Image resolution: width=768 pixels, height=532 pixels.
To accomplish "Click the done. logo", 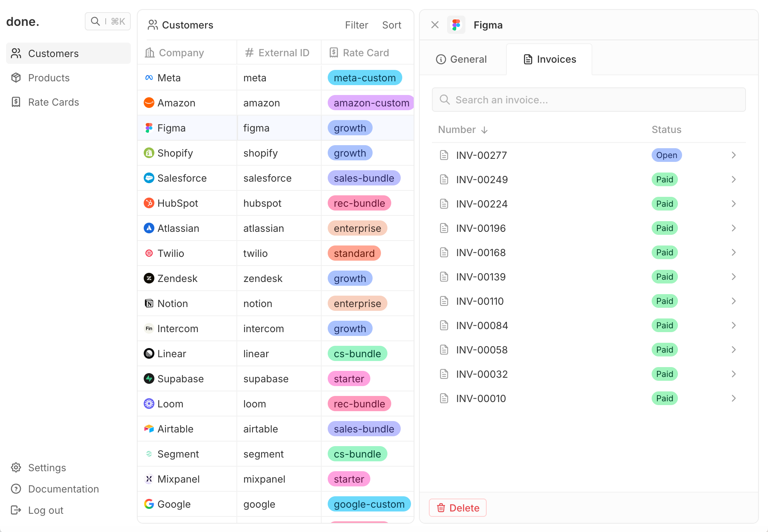I will [23, 22].
